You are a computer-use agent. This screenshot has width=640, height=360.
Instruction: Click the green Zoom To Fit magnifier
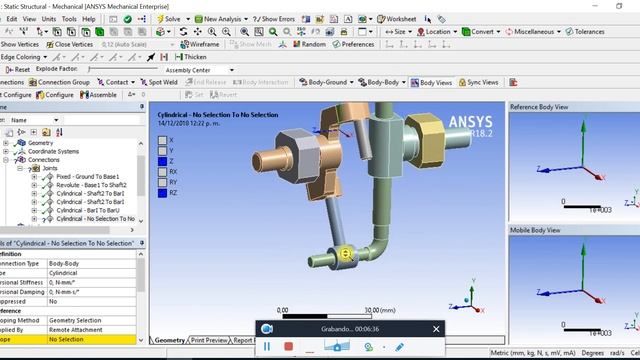(x=273, y=32)
